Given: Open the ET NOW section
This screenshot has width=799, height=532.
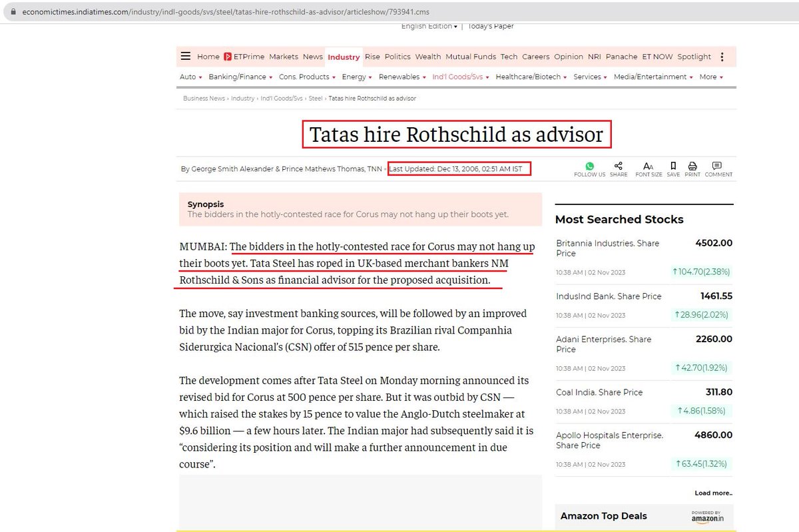Looking at the screenshot, I should 658,57.
